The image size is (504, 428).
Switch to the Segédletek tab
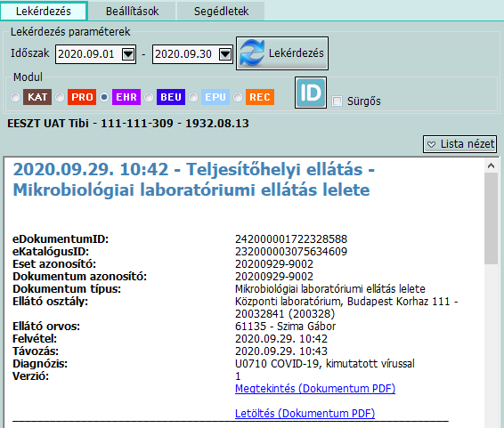click(221, 11)
